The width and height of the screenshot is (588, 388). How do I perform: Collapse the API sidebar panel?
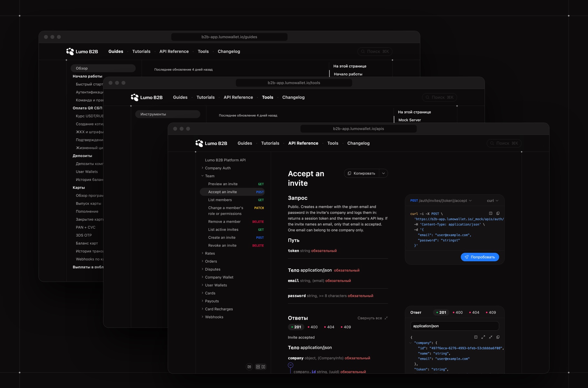[x=249, y=367]
